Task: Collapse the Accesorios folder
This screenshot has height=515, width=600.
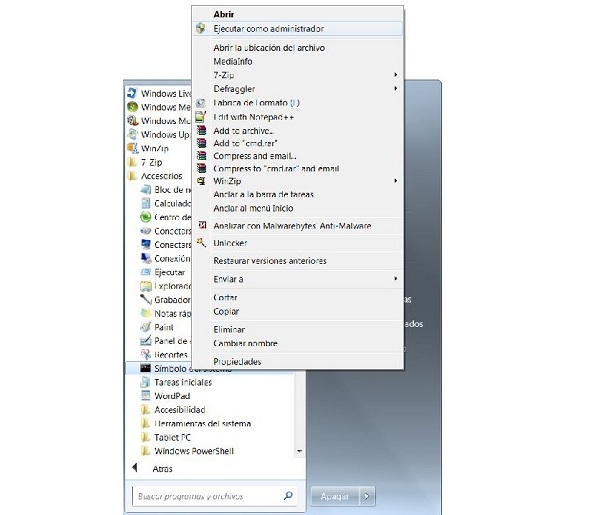Action: pyautogui.click(x=155, y=176)
